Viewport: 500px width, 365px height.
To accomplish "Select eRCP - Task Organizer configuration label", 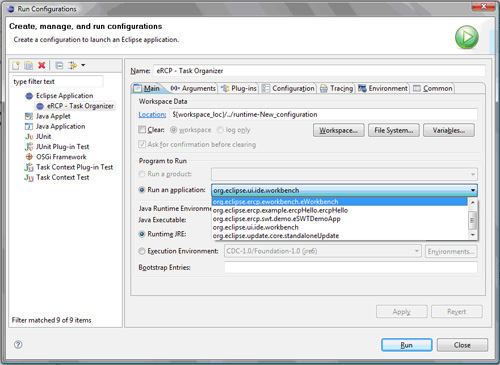I will point(80,106).
